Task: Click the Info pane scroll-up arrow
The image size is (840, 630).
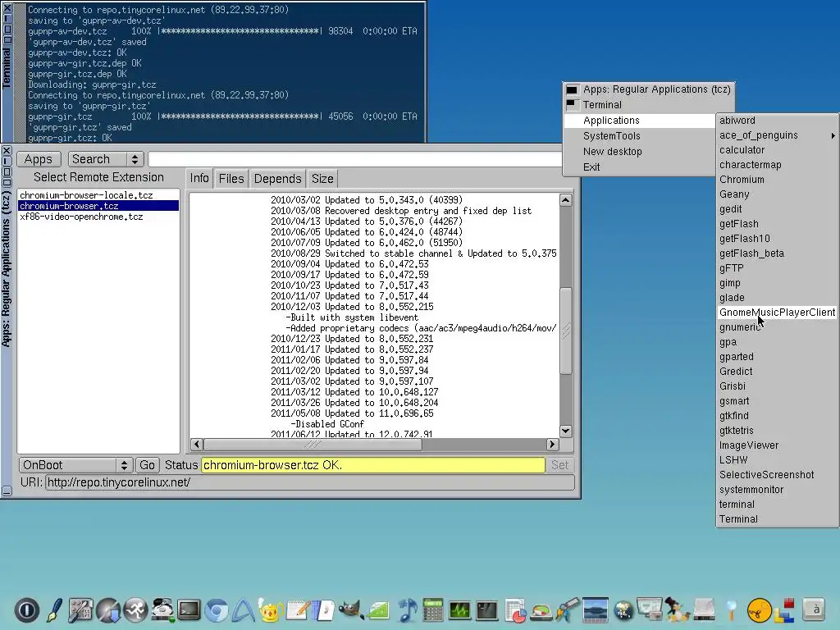Action: (566, 200)
